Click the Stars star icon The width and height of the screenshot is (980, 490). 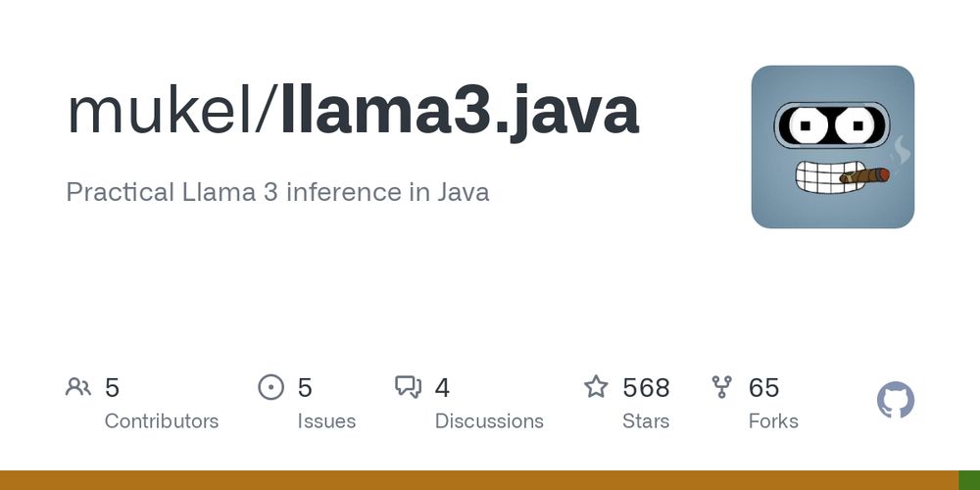pos(596,386)
